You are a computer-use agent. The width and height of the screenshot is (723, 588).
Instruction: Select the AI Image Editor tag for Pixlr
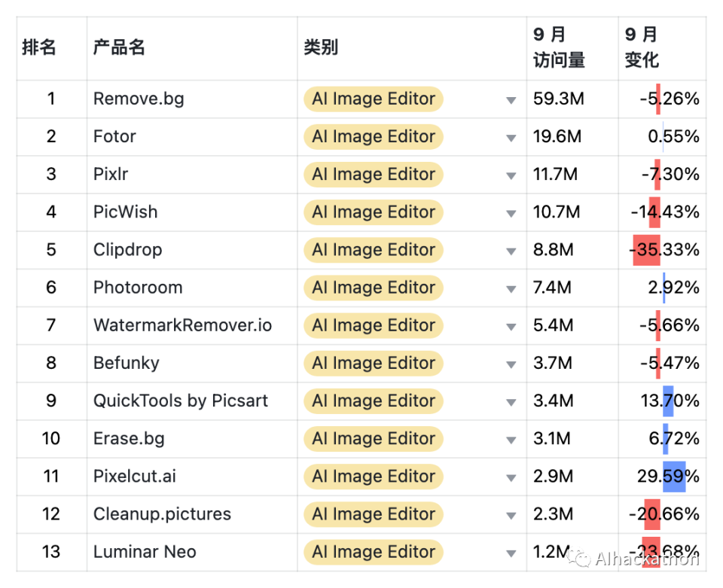click(374, 175)
